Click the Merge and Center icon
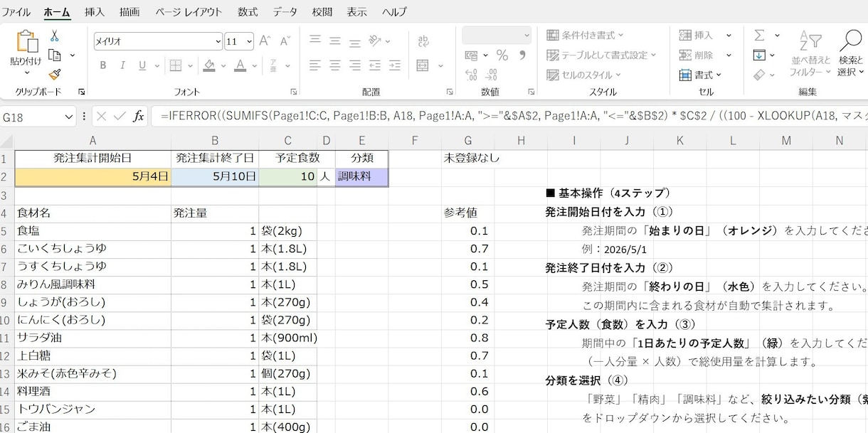This screenshot has height=433, width=868. [423, 65]
